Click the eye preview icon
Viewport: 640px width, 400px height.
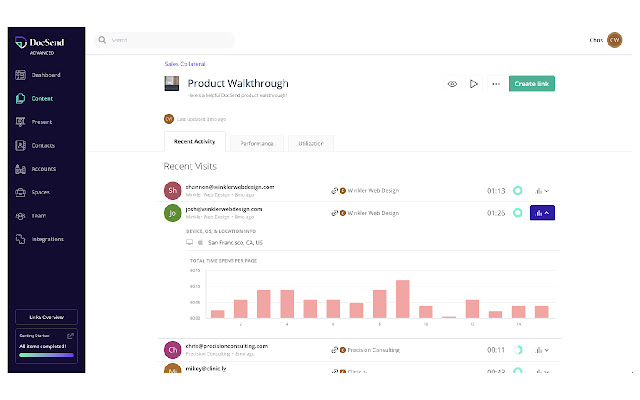point(452,84)
